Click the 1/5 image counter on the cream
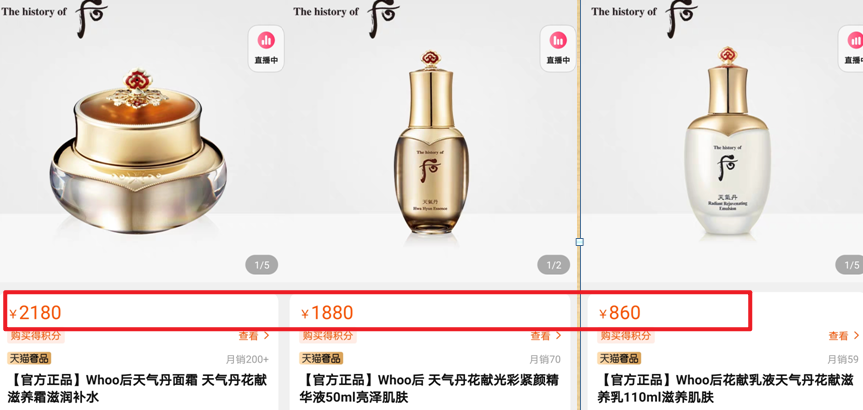Screen dimensions: 863x410 coord(261,265)
